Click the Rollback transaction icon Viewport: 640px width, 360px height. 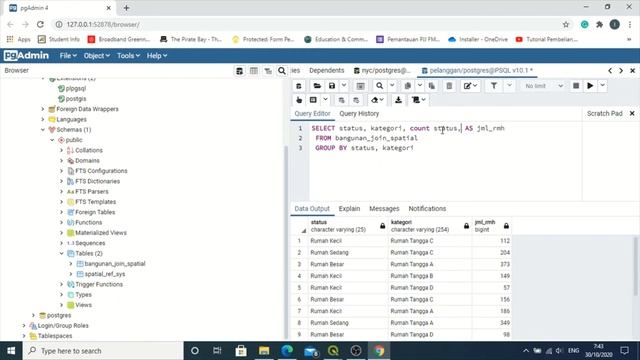pyautogui.click(x=356, y=100)
